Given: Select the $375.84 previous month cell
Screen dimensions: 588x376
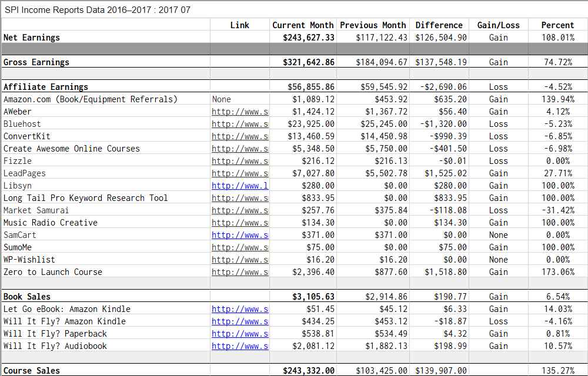Looking at the screenshot, I should coord(391,210).
